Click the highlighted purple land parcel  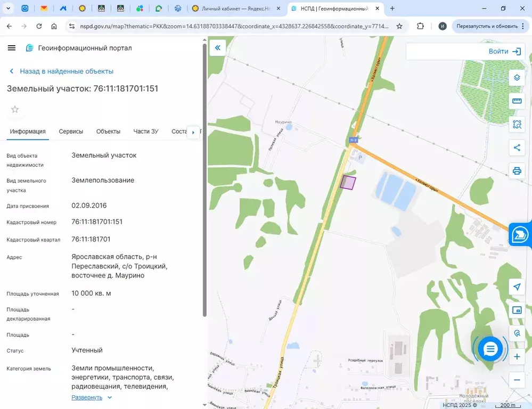coord(348,182)
